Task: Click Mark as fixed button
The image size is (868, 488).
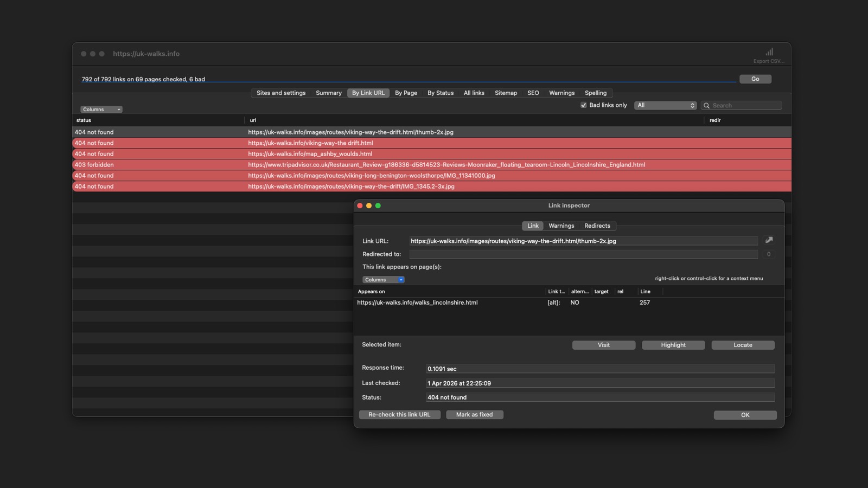Action: click(475, 415)
